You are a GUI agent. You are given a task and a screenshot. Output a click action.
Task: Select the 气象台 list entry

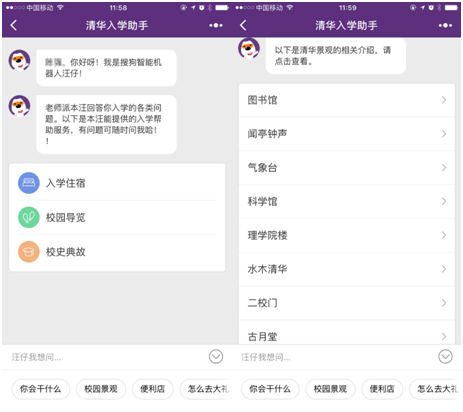point(347,168)
